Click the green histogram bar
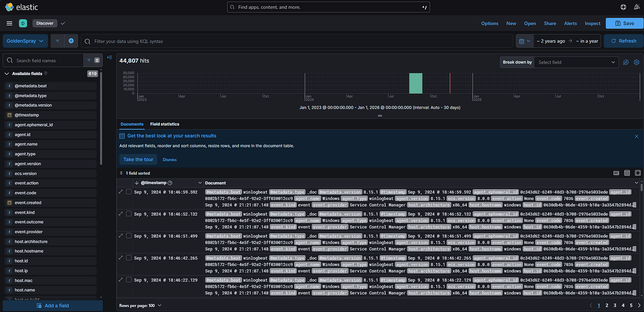Viewport: 644px width, 312px height. point(415,84)
